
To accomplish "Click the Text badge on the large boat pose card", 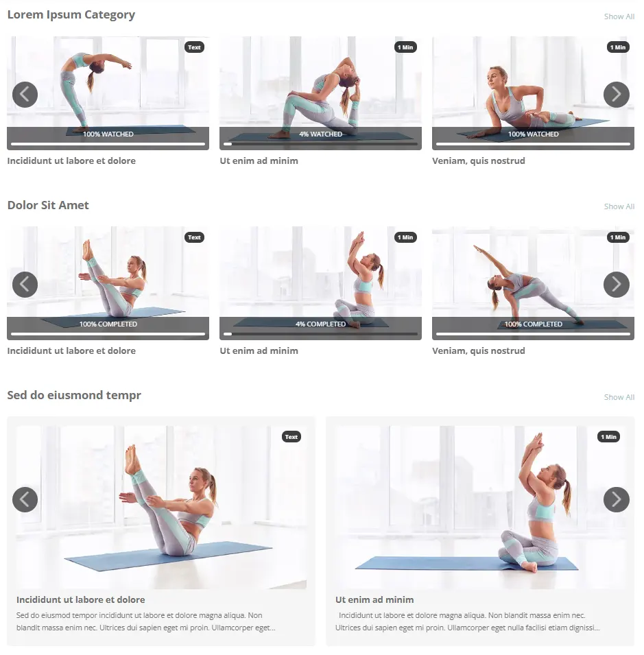I will pyautogui.click(x=291, y=437).
